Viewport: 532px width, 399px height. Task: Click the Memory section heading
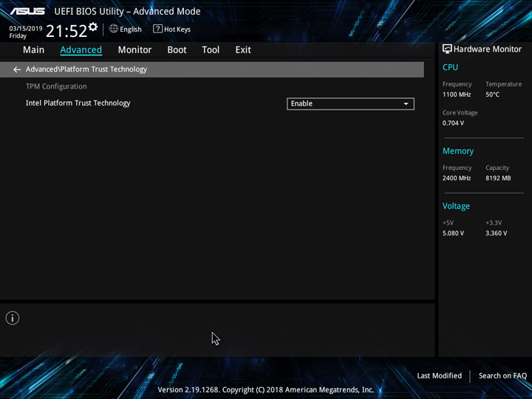click(458, 151)
